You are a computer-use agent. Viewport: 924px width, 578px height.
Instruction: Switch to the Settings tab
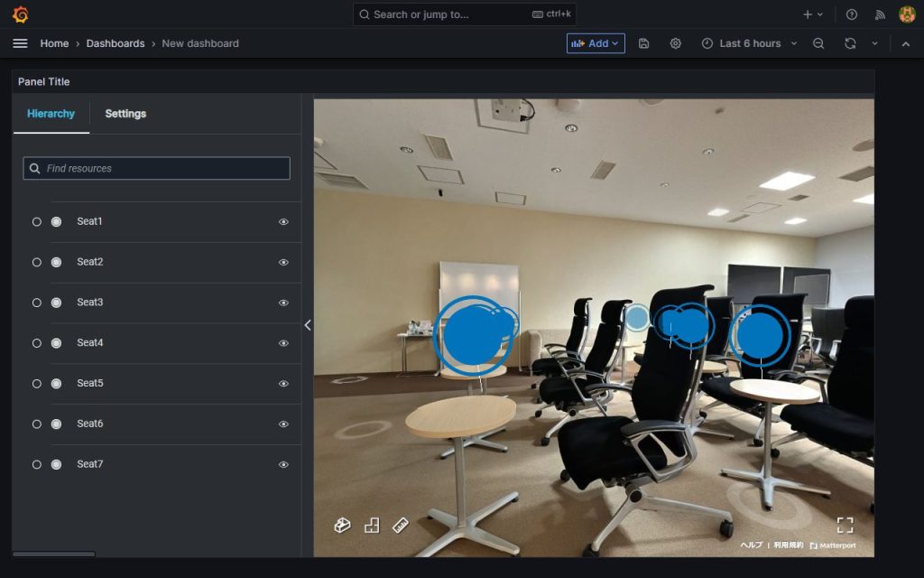(125, 114)
